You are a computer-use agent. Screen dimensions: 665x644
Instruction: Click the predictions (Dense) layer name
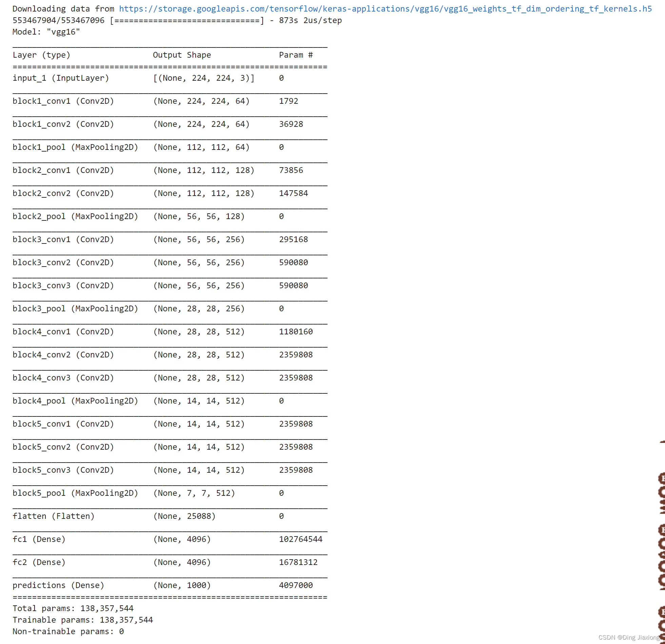point(58,585)
